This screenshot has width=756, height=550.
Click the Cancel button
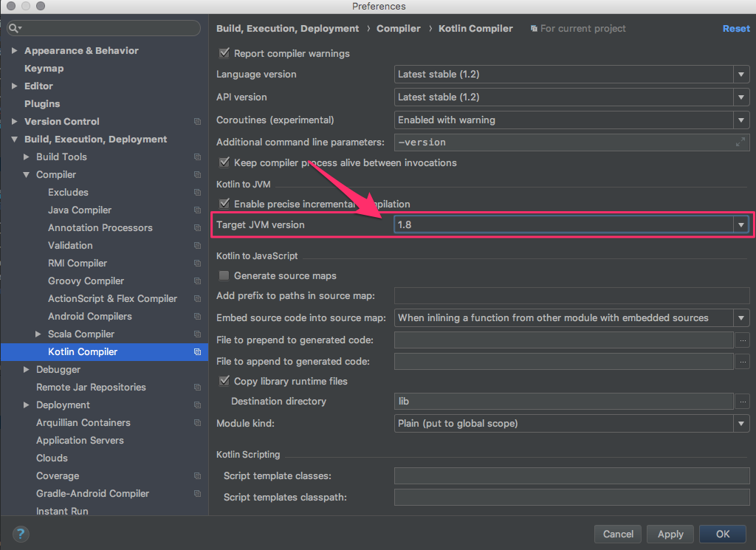point(618,534)
